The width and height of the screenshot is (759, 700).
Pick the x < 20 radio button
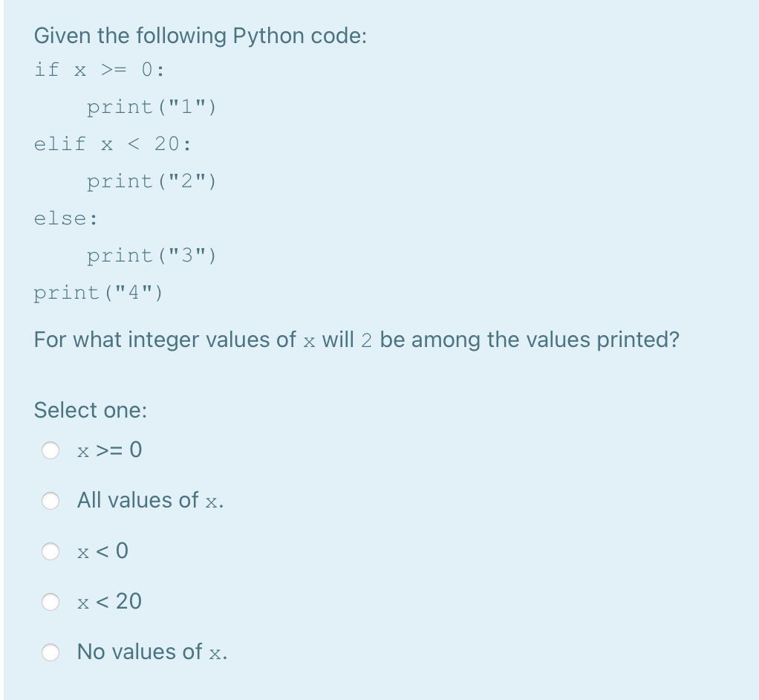51,602
